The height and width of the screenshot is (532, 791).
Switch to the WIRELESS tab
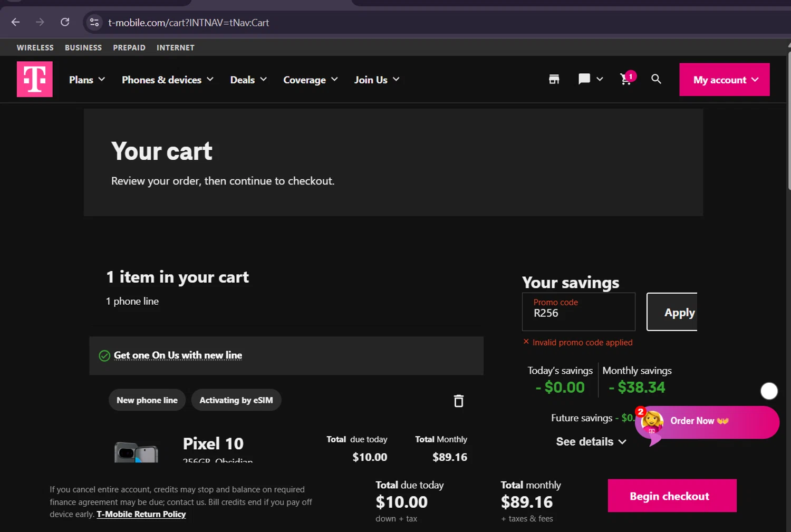click(35, 47)
